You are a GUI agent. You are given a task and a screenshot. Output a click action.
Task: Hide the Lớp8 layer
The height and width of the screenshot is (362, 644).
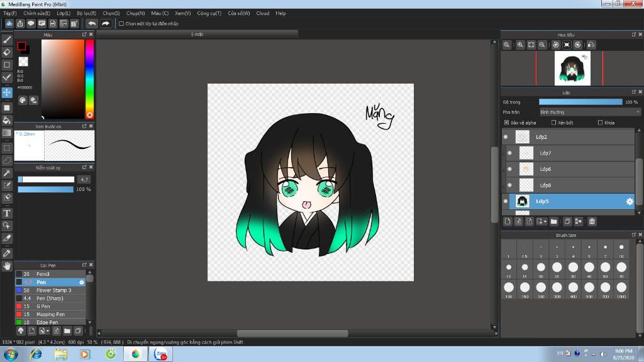coord(509,185)
